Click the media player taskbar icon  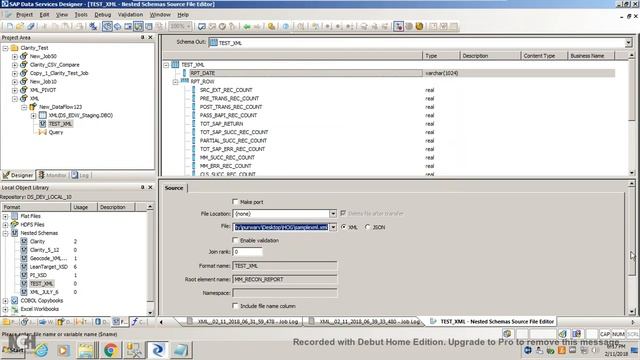tap(63, 350)
